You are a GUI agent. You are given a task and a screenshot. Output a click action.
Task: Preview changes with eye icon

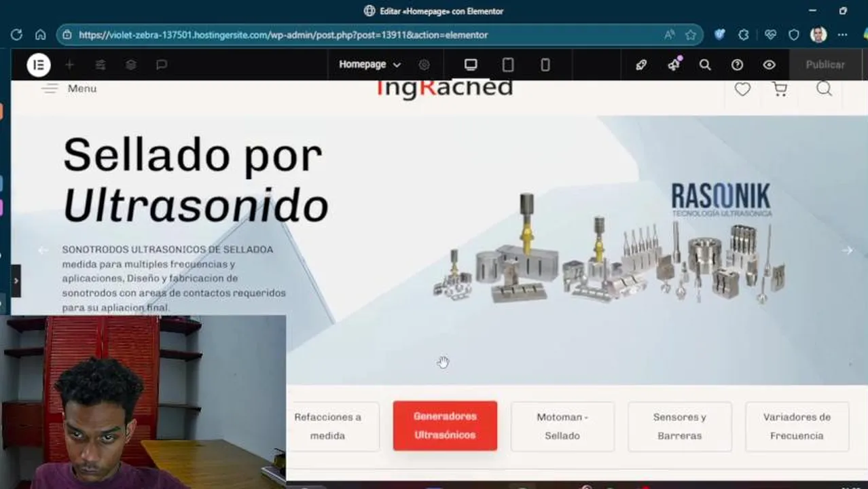pyautogui.click(x=769, y=65)
